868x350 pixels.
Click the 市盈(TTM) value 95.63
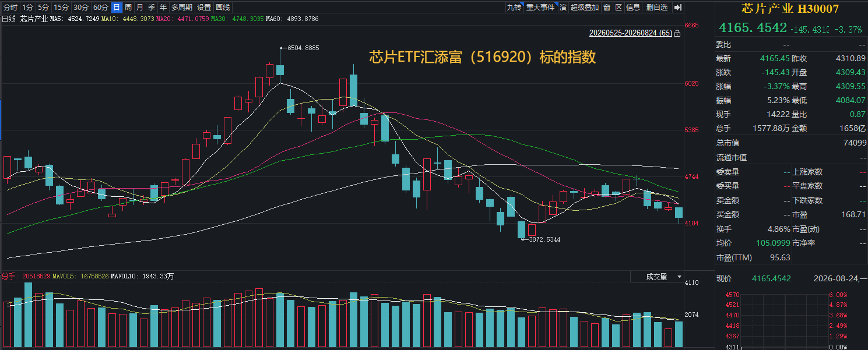[x=780, y=257]
